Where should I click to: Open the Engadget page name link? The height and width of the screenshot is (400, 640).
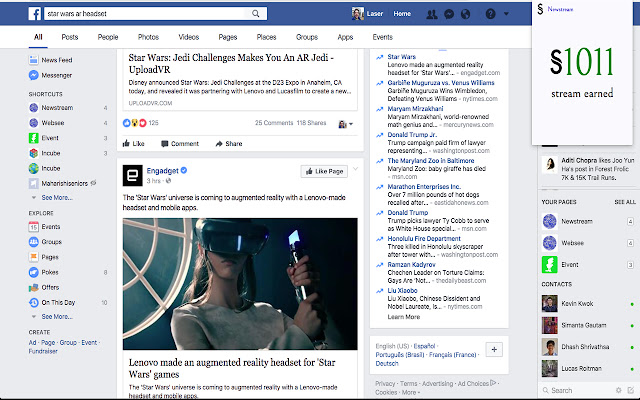pos(162,171)
